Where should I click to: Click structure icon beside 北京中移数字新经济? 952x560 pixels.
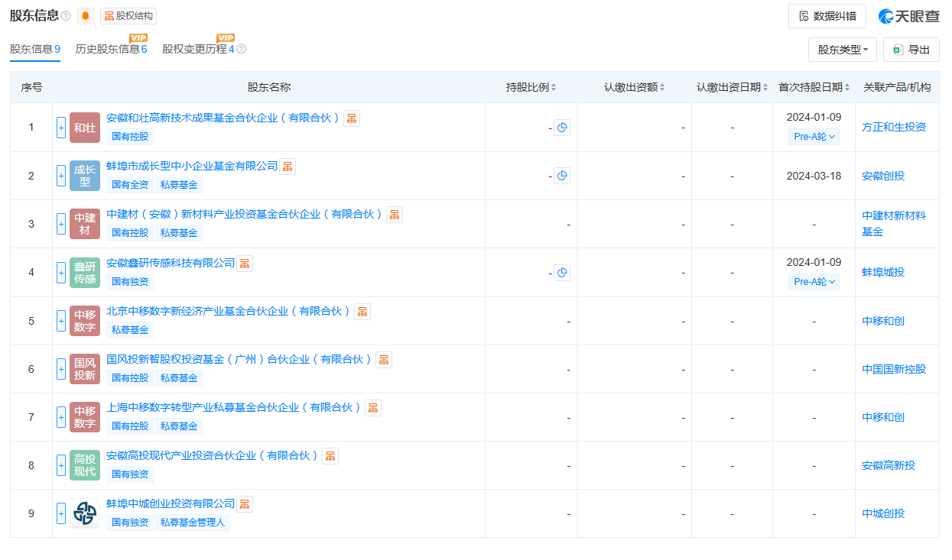(x=362, y=312)
